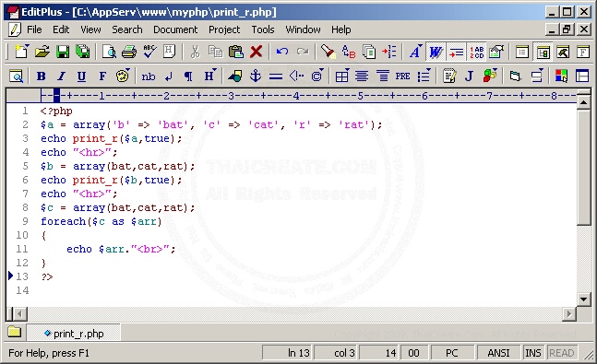Screen dimensions: 597x364
Task: Save the file with the single floppy icon
Action: point(63,52)
